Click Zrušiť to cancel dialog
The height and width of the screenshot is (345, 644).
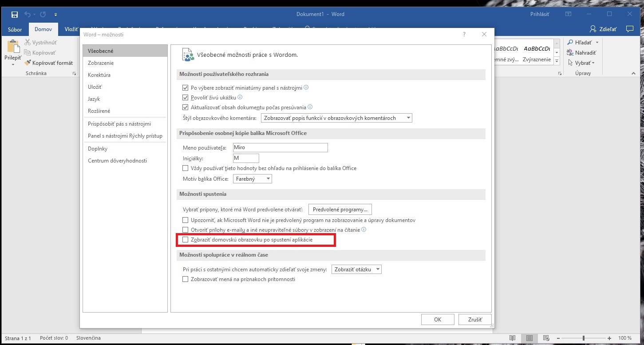(x=474, y=319)
